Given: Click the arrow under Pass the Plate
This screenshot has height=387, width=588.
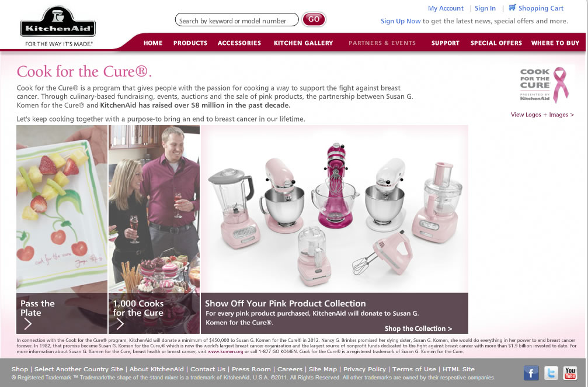Looking at the screenshot, I should point(28,323).
